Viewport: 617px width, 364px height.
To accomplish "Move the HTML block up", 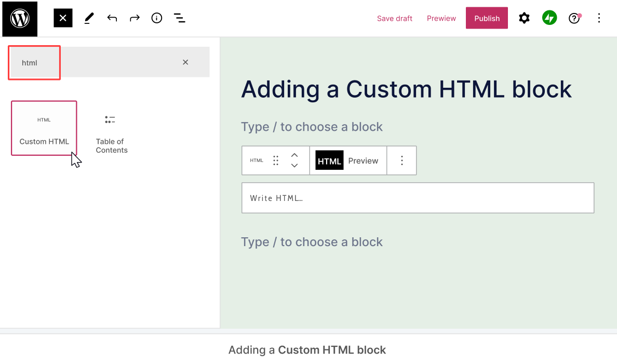I will (294, 155).
